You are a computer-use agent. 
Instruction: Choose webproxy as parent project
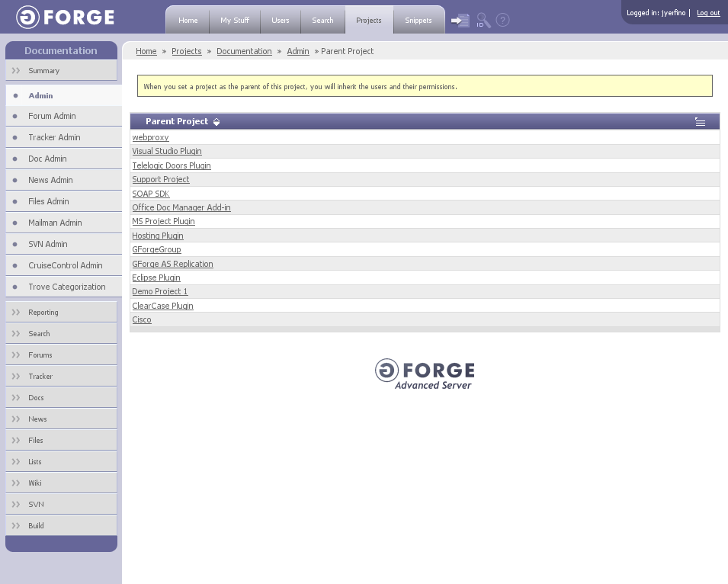point(150,137)
